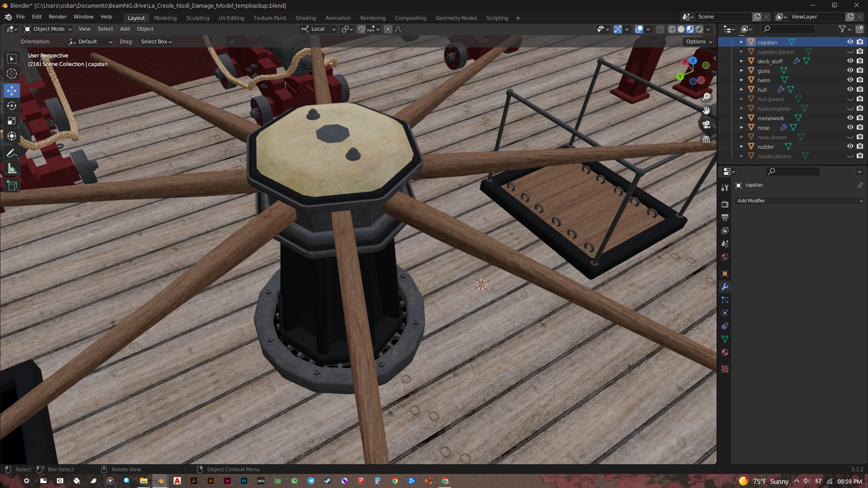
Task: Open the Output properties tab
Action: tap(725, 217)
